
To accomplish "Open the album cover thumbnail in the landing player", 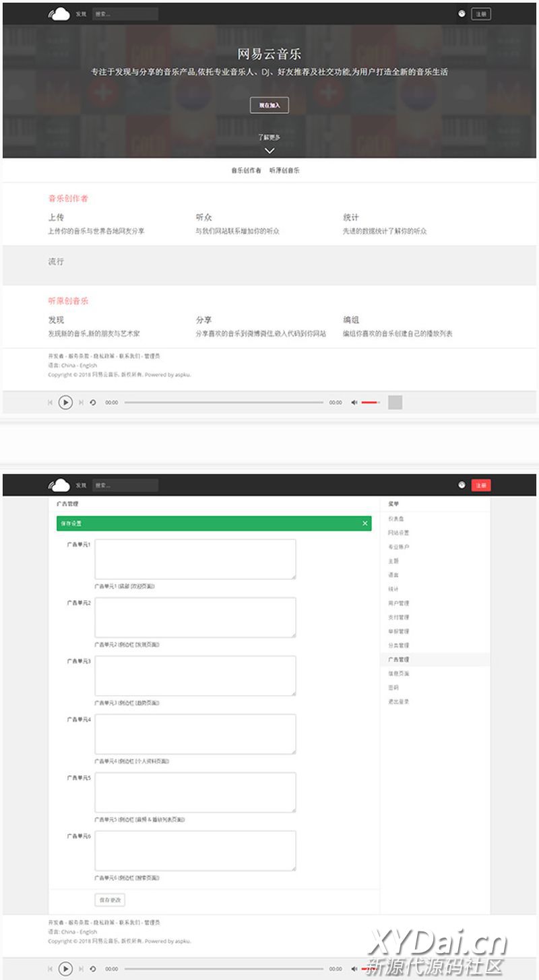I will pos(395,403).
